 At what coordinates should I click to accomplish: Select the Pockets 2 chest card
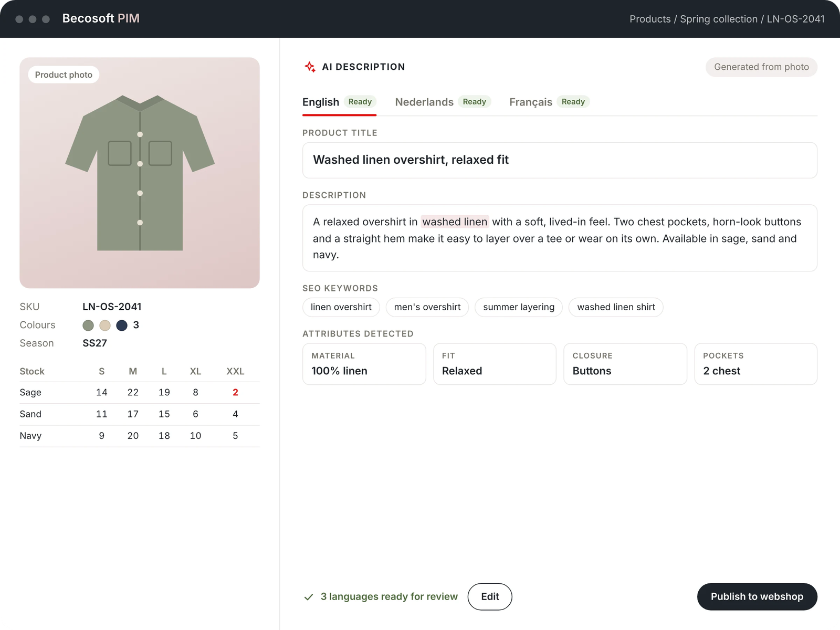[756, 364]
